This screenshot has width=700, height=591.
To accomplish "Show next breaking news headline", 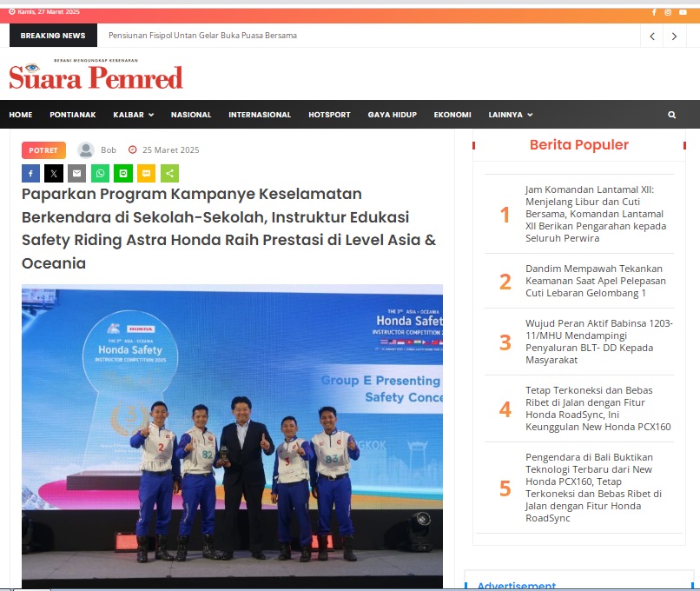I will tap(674, 37).
